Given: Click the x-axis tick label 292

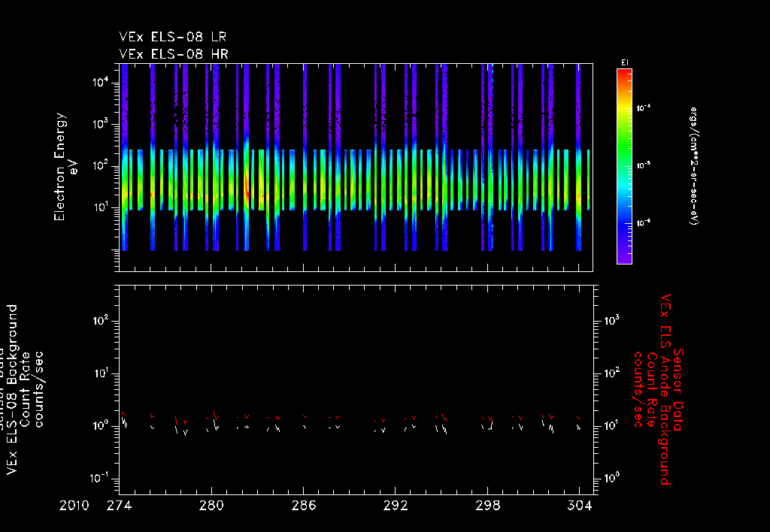Looking at the screenshot, I should [x=396, y=506].
